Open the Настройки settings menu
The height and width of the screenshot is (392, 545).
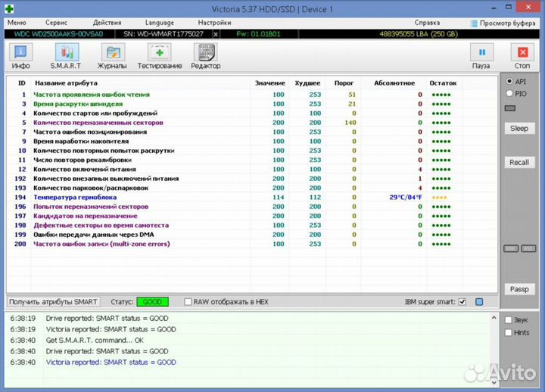[x=214, y=23]
